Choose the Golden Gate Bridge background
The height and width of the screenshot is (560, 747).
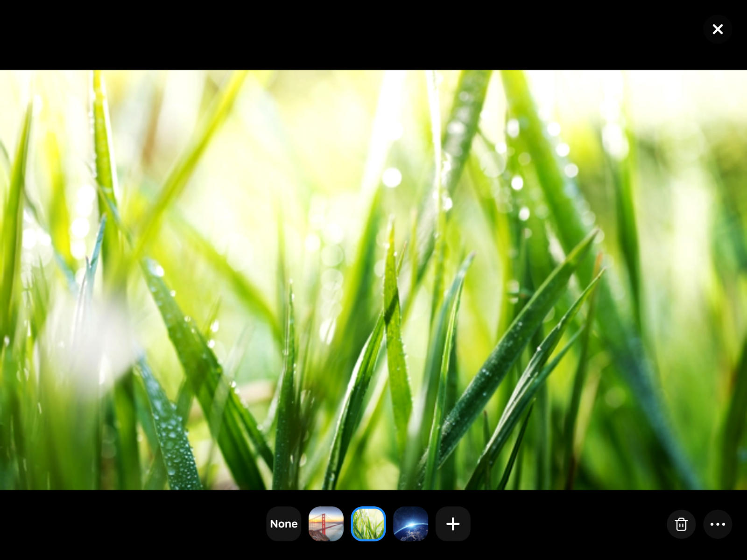point(326,524)
